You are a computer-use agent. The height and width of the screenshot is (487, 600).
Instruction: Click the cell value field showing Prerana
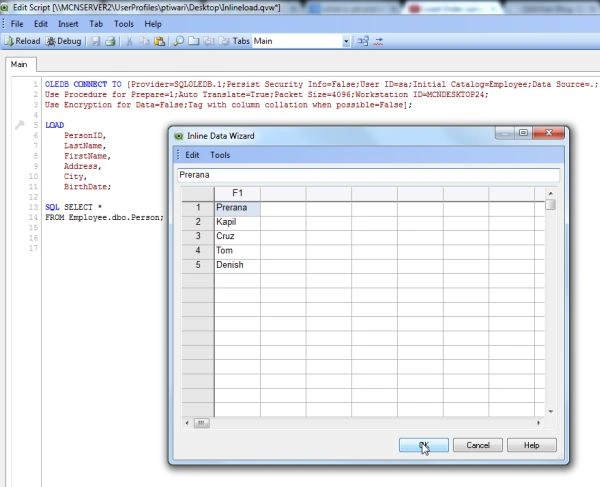pyautogui.click(x=368, y=175)
